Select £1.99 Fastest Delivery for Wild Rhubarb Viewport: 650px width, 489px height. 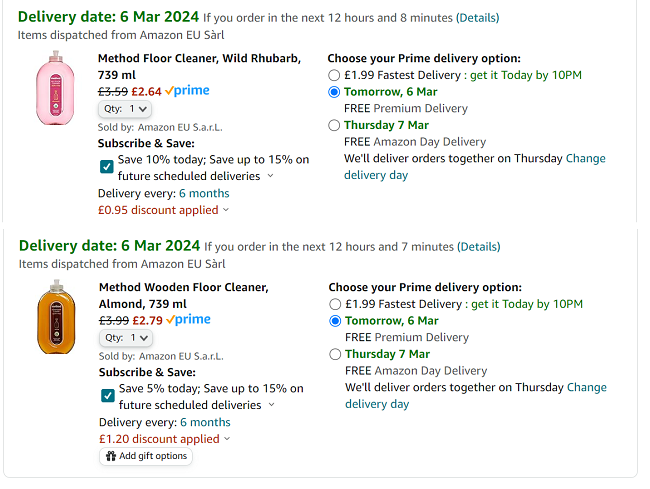pyautogui.click(x=334, y=75)
